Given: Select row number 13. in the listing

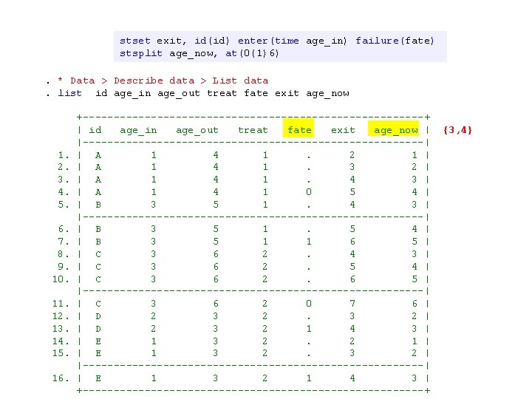Looking at the screenshot, I should pos(61,329).
